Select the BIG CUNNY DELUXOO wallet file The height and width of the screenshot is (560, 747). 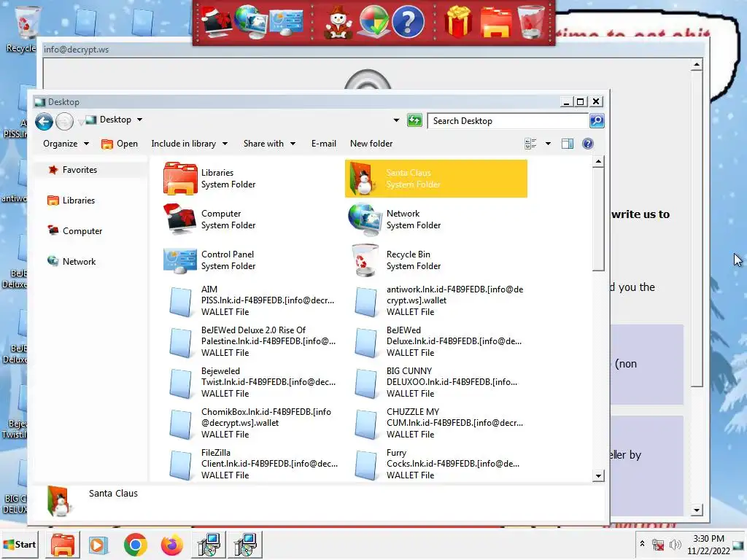click(436, 382)
